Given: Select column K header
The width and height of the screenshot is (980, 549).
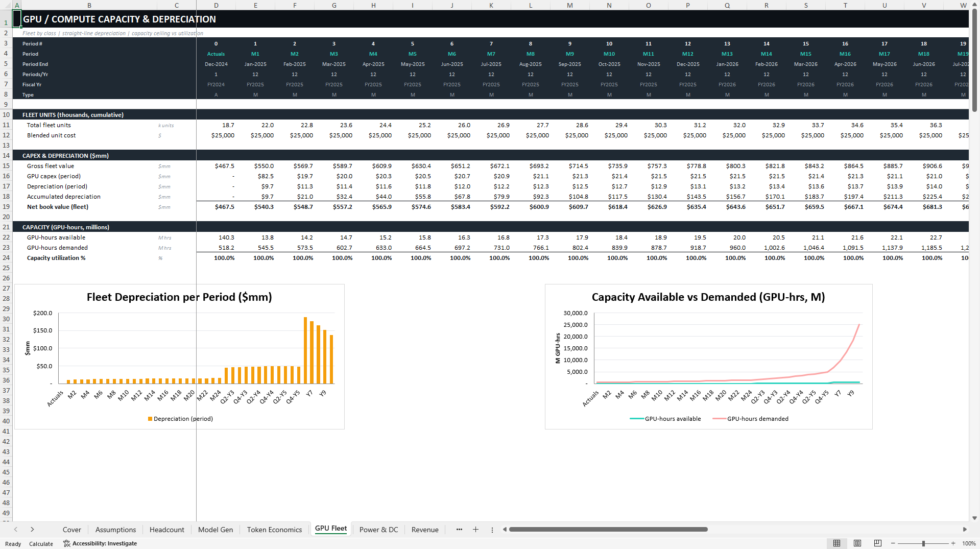Looking at the screenshot, I should pos(491,5).
